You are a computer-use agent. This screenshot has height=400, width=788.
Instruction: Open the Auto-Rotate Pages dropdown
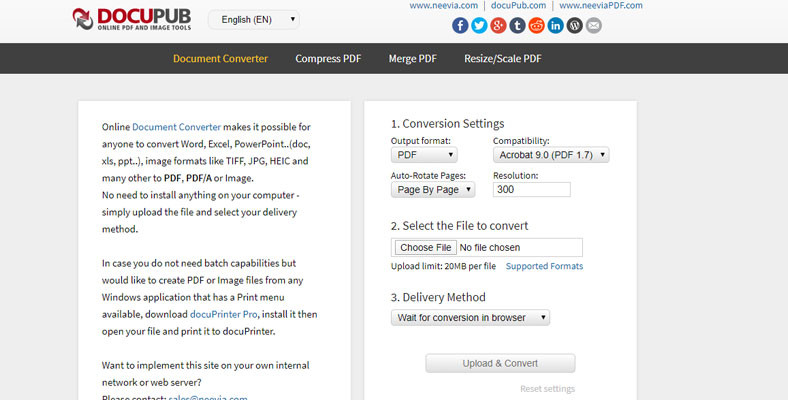point(433,189)
